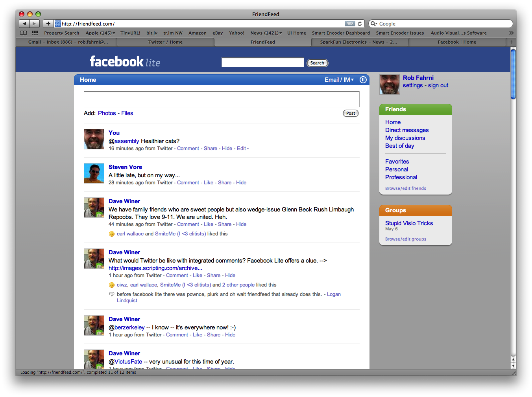The height and width of the screenshot is (397, 532).
Task: Click the sign out link
Action: (x=438, y=85)
